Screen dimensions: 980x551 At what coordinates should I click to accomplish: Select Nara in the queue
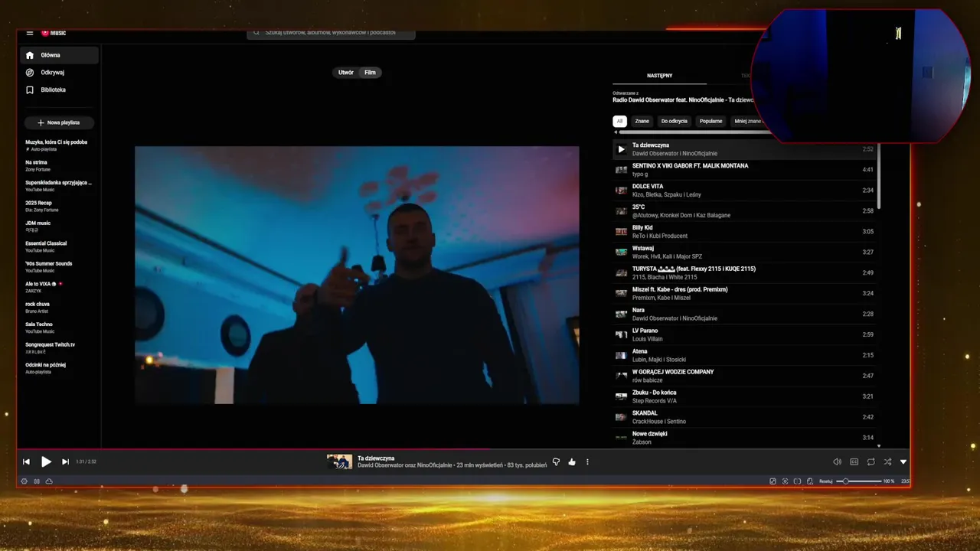click(745, 315)
